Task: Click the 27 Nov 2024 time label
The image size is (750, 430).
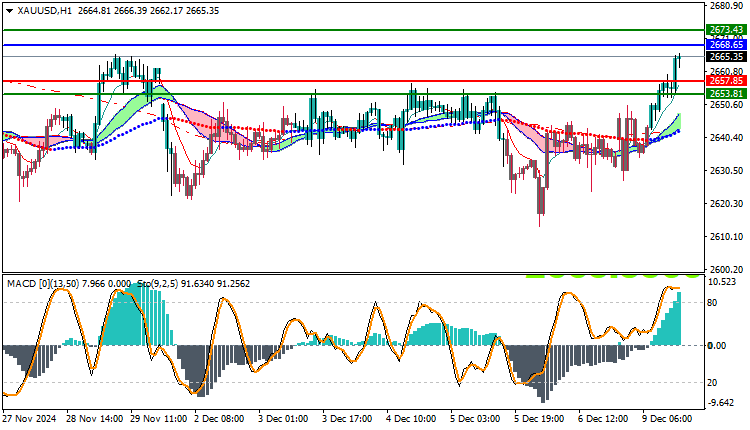Action: [x=29, y=419]
